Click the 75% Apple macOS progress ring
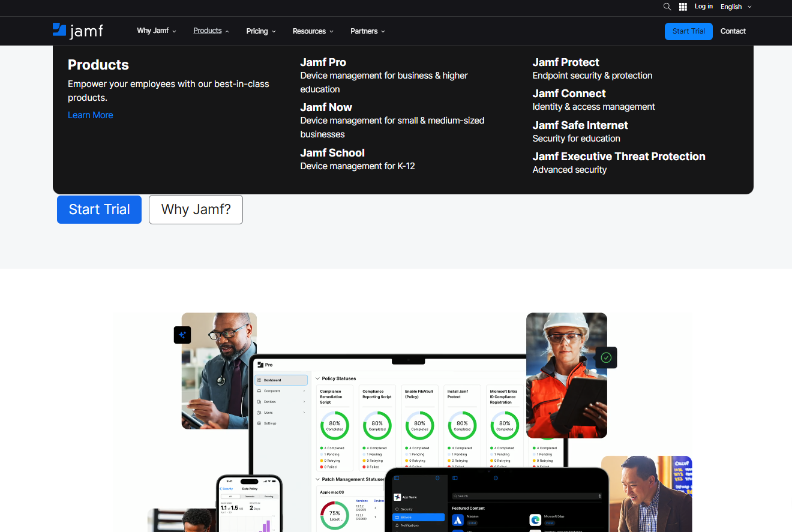Viewport: 792px width, 532px height. click(334, 515)
